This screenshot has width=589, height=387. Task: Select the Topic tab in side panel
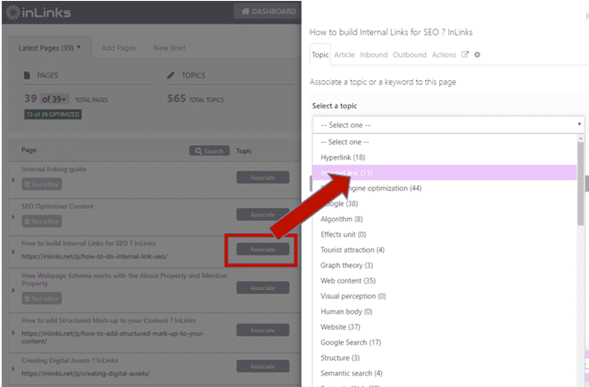click(x=320, y=55)
